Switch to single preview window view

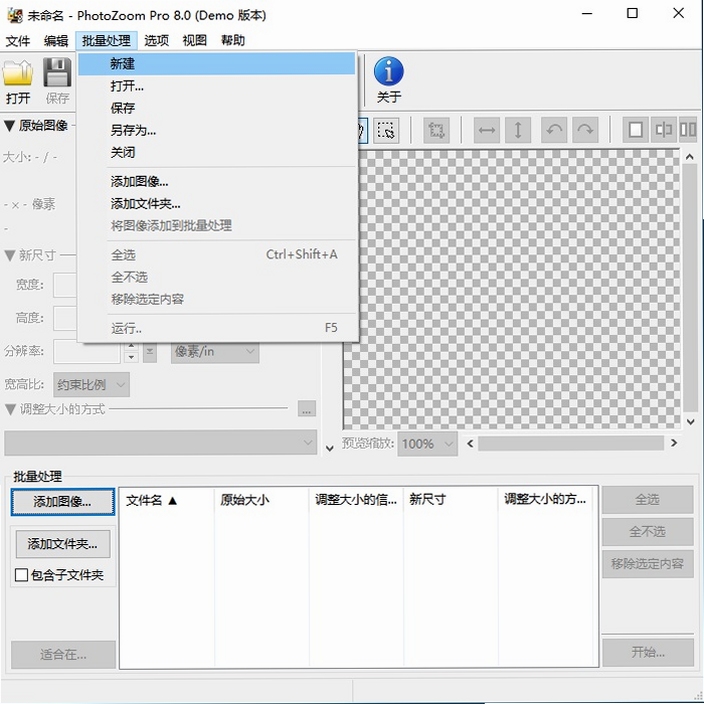pyautogui.click(x=635, y=131)
